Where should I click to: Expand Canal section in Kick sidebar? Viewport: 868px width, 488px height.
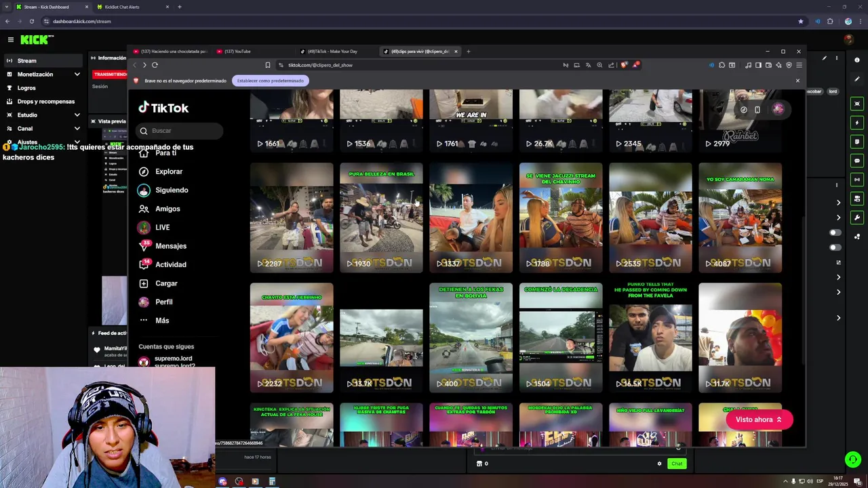click(42, 129)
